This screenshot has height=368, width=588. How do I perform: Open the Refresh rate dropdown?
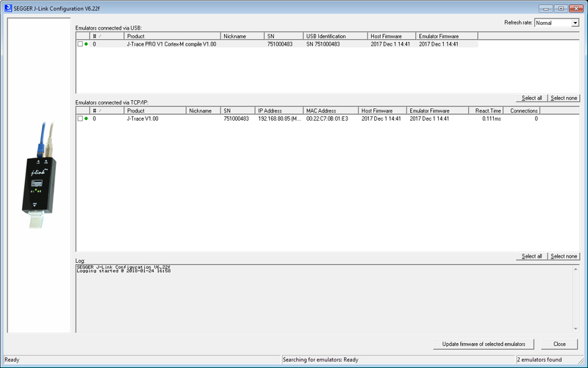[x=575, y=23]
